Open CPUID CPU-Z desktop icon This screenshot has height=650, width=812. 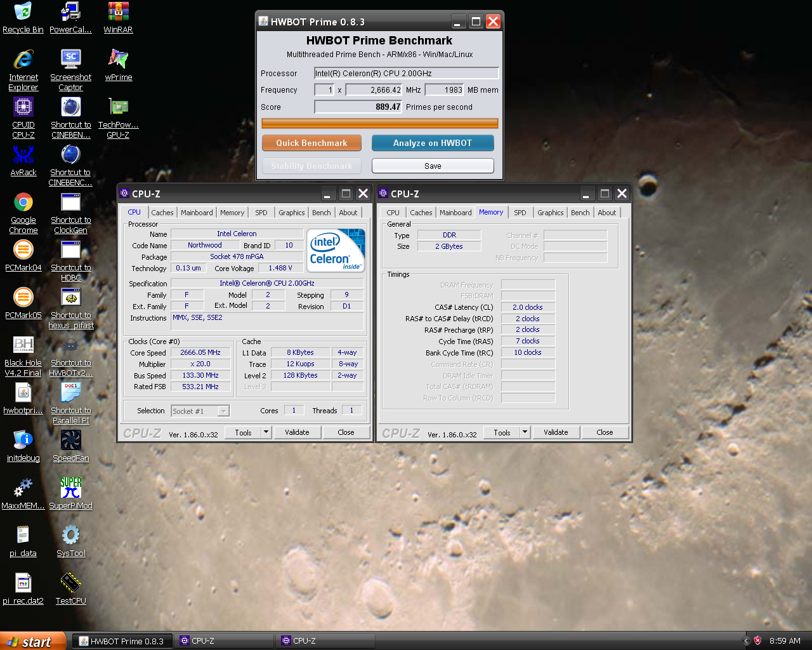(x=23, y=117)
